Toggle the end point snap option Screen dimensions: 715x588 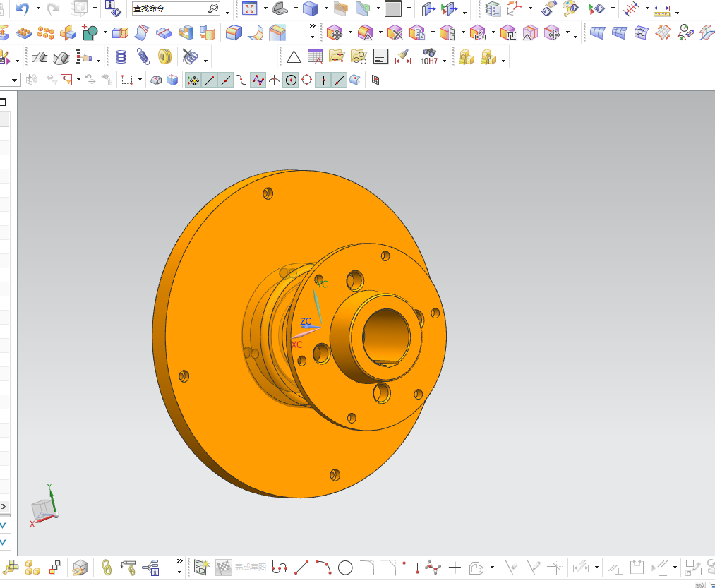(x=210, y=80)
